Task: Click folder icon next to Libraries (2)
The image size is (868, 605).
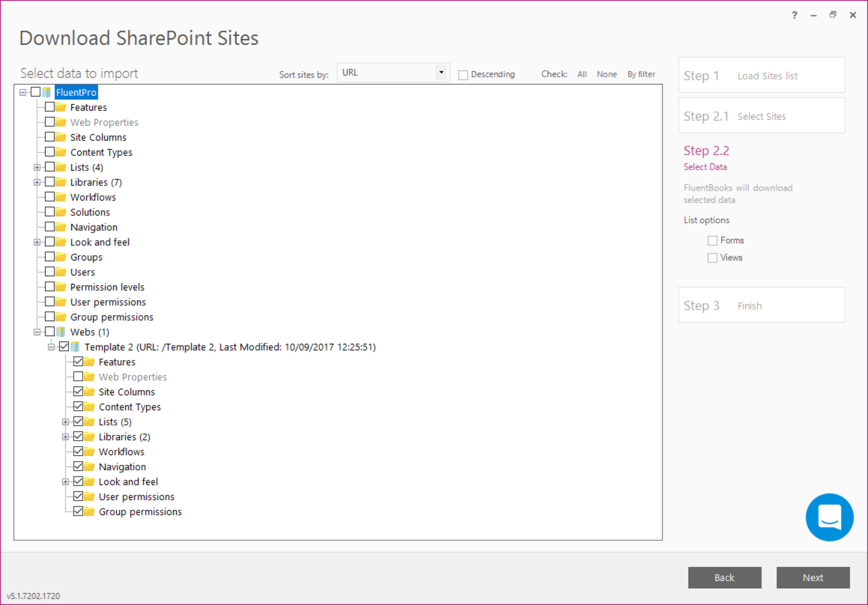Action: (90, 437)
